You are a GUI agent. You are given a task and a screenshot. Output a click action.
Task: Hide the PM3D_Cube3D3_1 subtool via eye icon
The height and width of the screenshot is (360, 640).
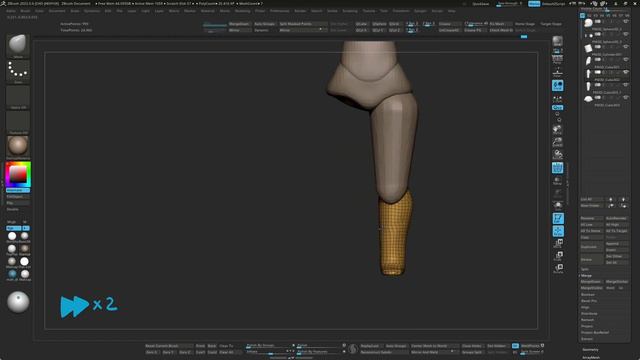click(626, 84)
